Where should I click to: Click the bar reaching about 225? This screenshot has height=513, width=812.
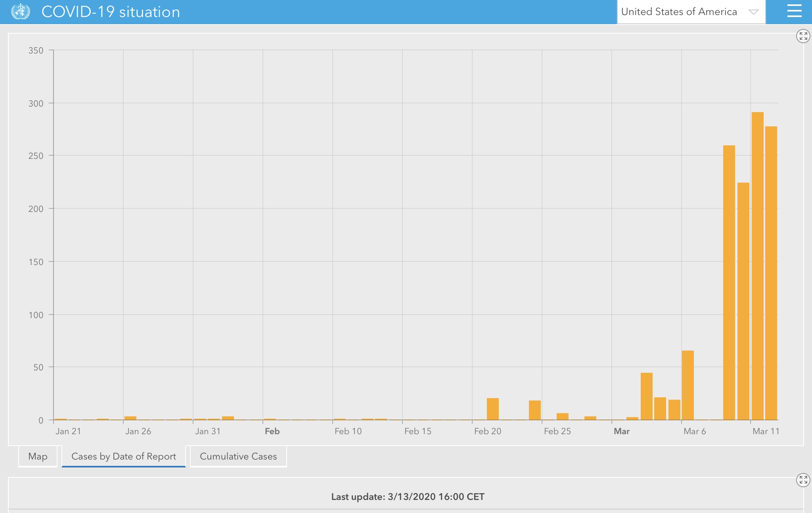click(743, 301)
